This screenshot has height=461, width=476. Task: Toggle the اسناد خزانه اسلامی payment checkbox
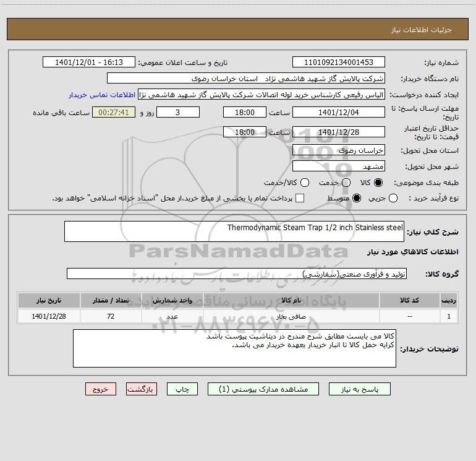click(x=300, y=198)
